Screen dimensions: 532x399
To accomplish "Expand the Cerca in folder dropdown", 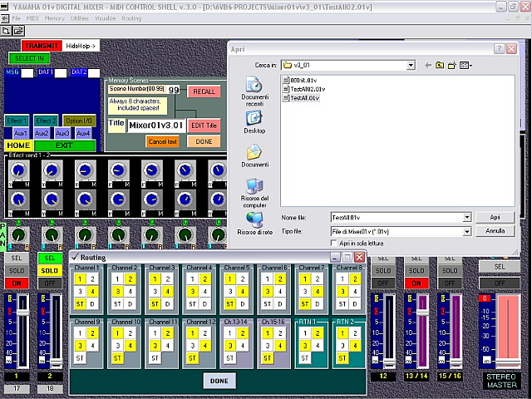I will [x=411, y=65].
